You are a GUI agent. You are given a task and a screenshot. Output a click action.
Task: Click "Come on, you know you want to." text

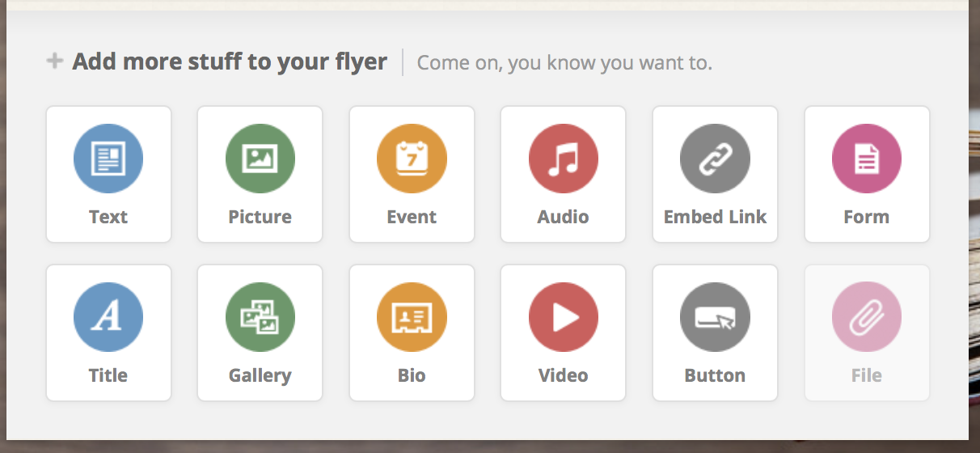pyautogui.click(x=564, y=63)
